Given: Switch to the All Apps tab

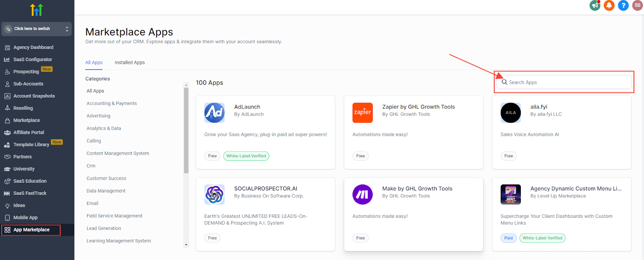Looking at the screenshot, I should coord(94,63).
